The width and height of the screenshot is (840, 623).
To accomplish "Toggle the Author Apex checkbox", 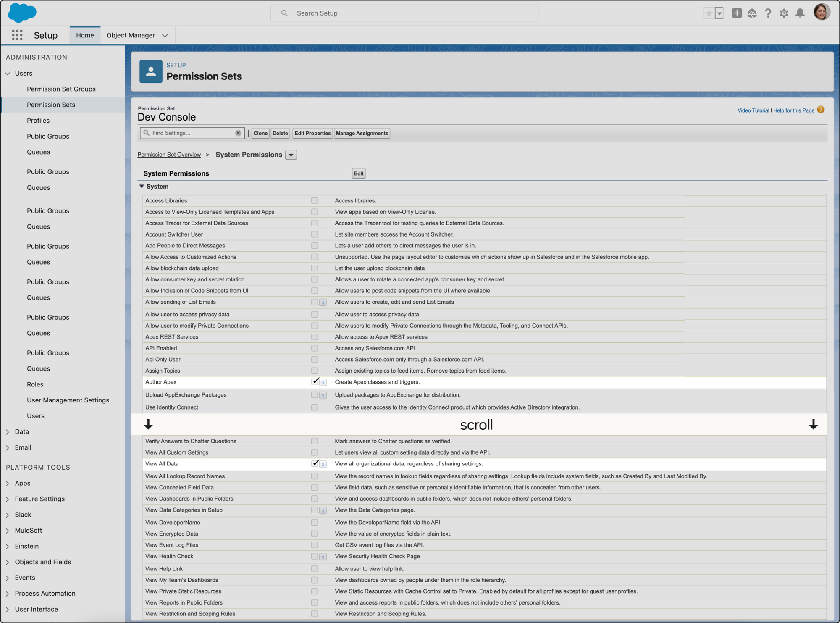I will tap(315, 381).
